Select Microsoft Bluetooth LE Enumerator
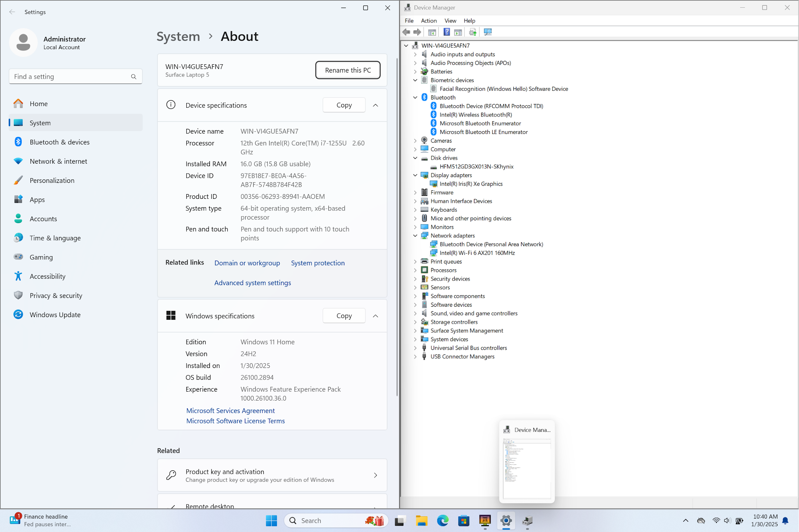 click(x=483, y=132)
